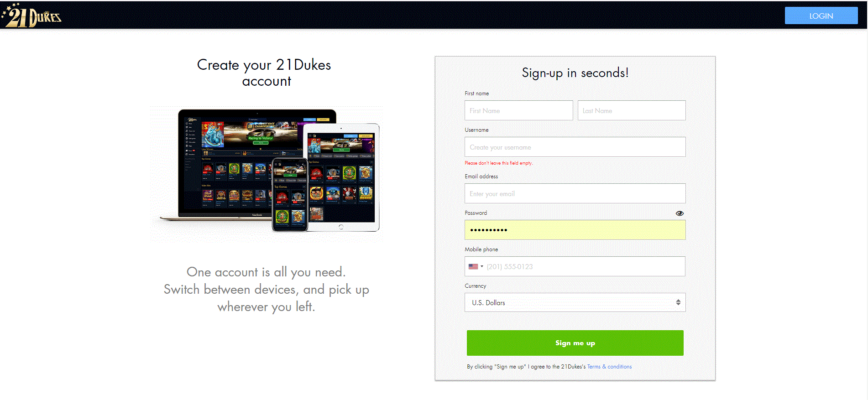Viewport: 868px width, 400px height.
Task: Toggle password visibility eye icon
Action: tap(680, 213)
